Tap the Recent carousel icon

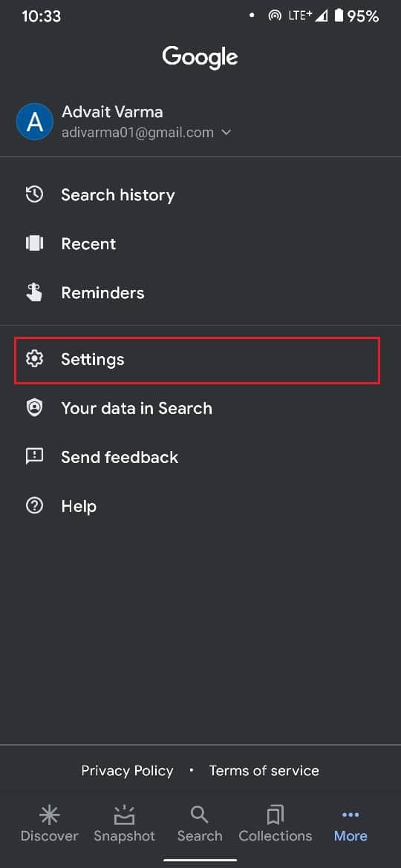tap(34, 243)
